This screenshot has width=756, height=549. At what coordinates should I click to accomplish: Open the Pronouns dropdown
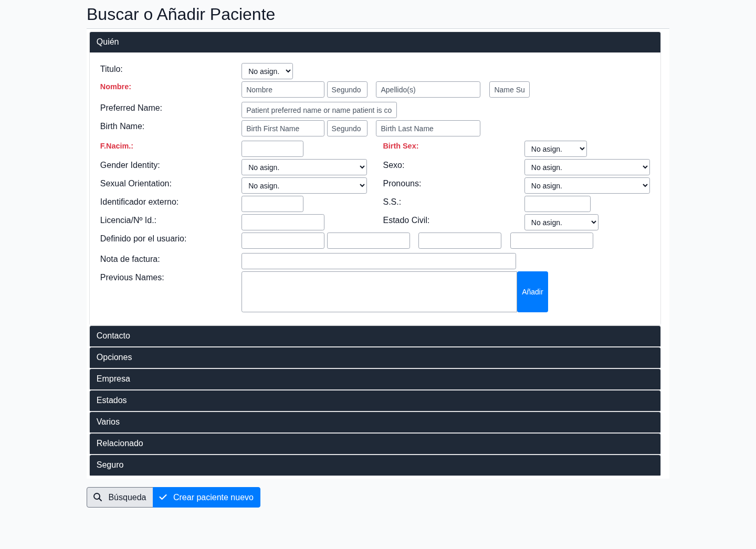pos(586,186)
